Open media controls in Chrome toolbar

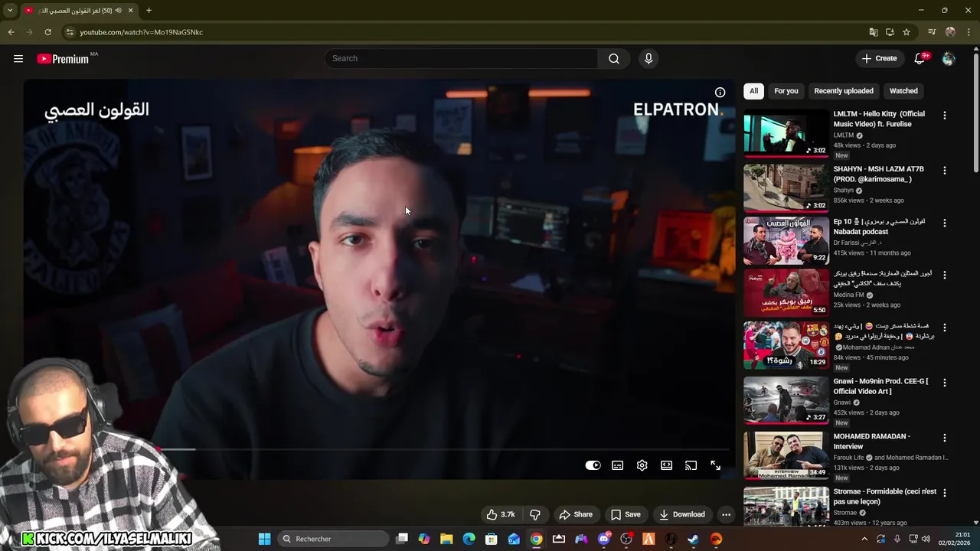pyautogui.click(x=932, y=32)
